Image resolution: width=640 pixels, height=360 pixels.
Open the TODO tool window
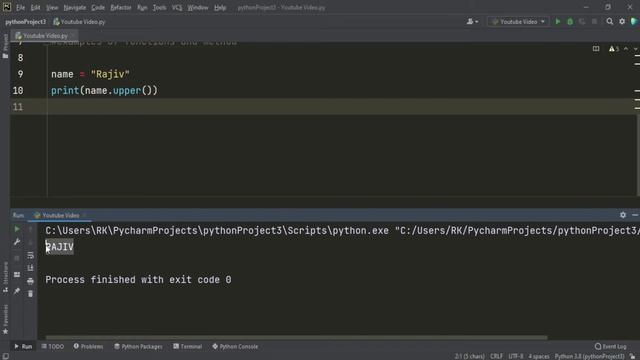pyautogui.click(x=53, y=347)
